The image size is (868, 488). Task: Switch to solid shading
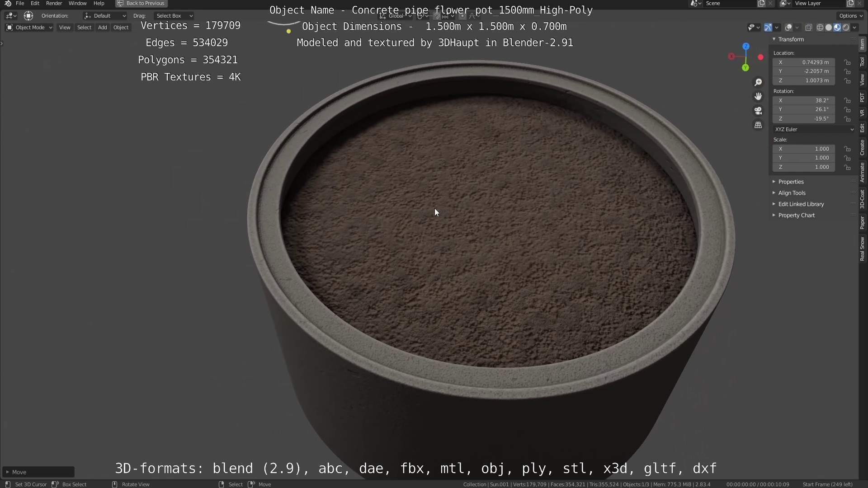[x=829, y=28]
